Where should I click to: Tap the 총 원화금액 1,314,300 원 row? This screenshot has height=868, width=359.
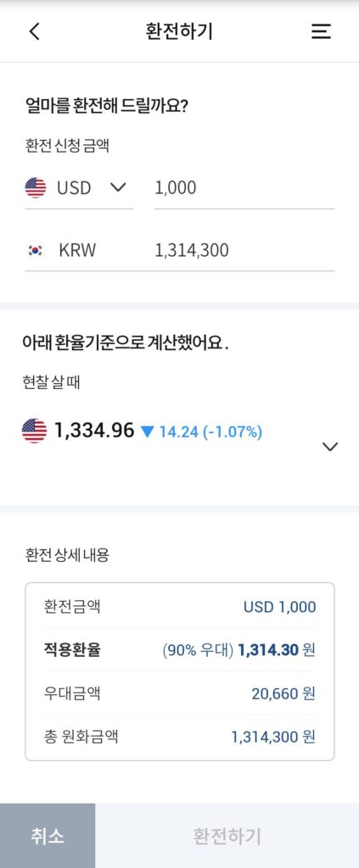click(180, 737)
